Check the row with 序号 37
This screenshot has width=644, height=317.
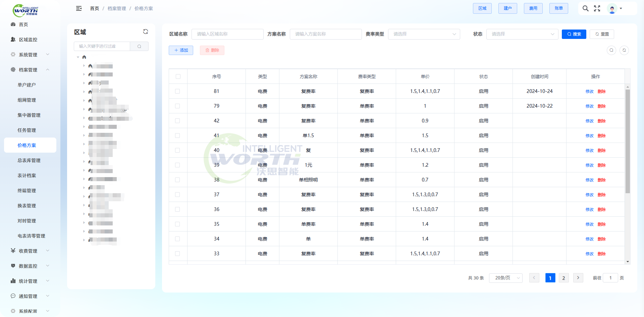click(x=177, y=195)
